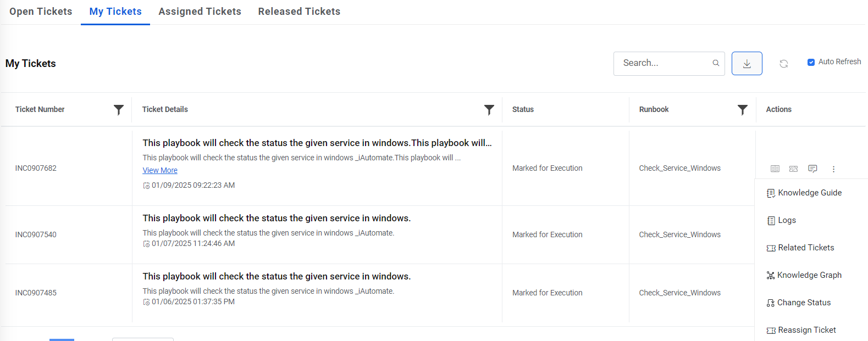Select Reassign Ticket menu option
The image size is (868, 341).
[x=806, y=330]
